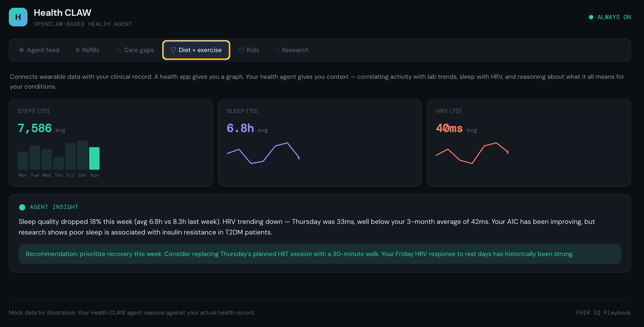This screenshot has width=644, height=327.
Task: Click the highlighted Sunday steps bar
Action: click(94, 158)
